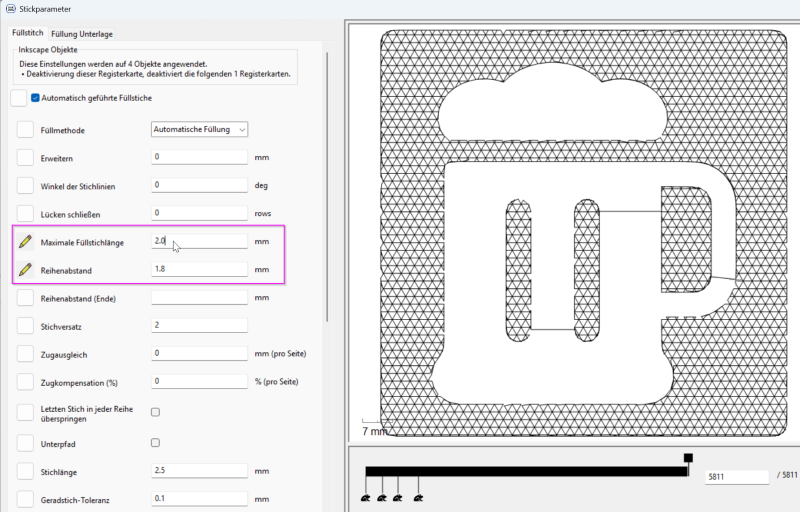Click into the Winkel der Stichlinien field

point(199,185)
